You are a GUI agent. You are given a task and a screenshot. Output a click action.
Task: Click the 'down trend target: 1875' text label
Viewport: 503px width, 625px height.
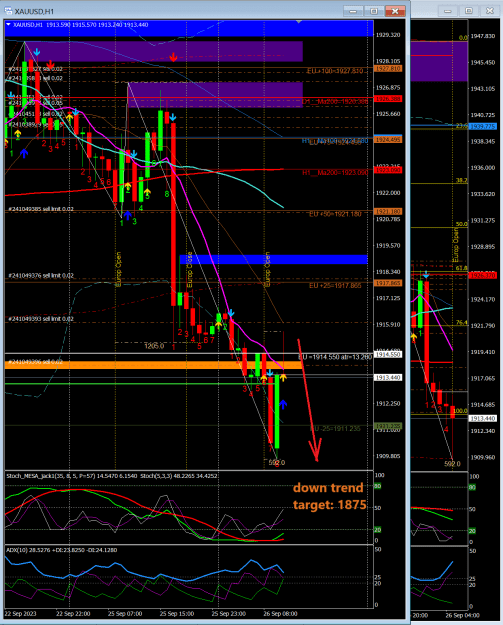(330, 496)
